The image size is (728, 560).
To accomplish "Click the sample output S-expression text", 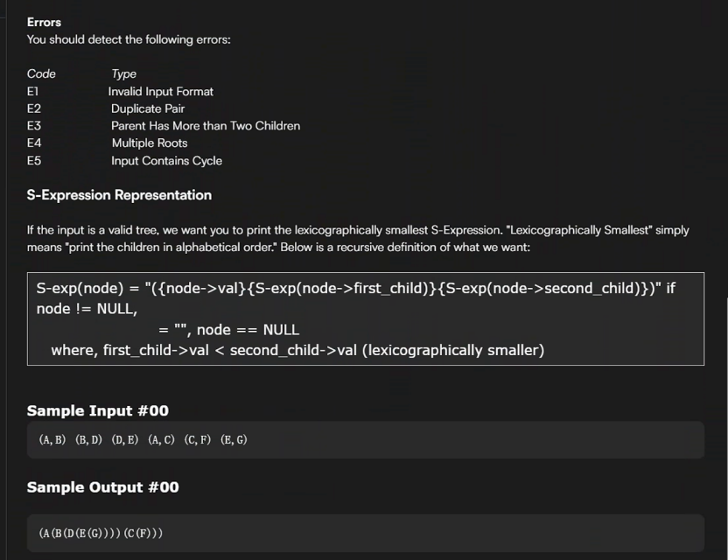I will (x=101, y=533).
